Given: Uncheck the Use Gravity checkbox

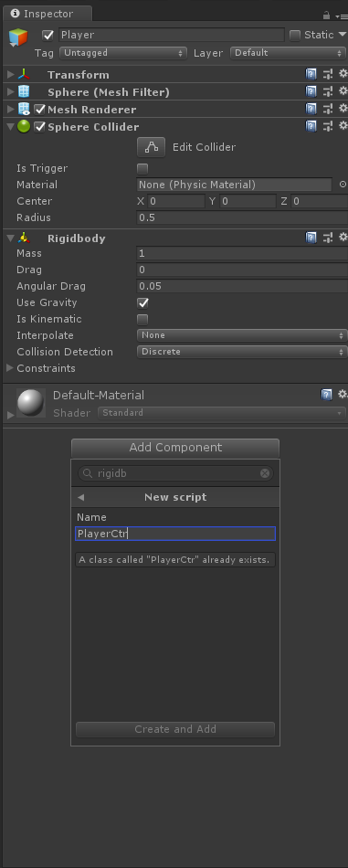Looking at the screenshot, I should coord(142,303).
